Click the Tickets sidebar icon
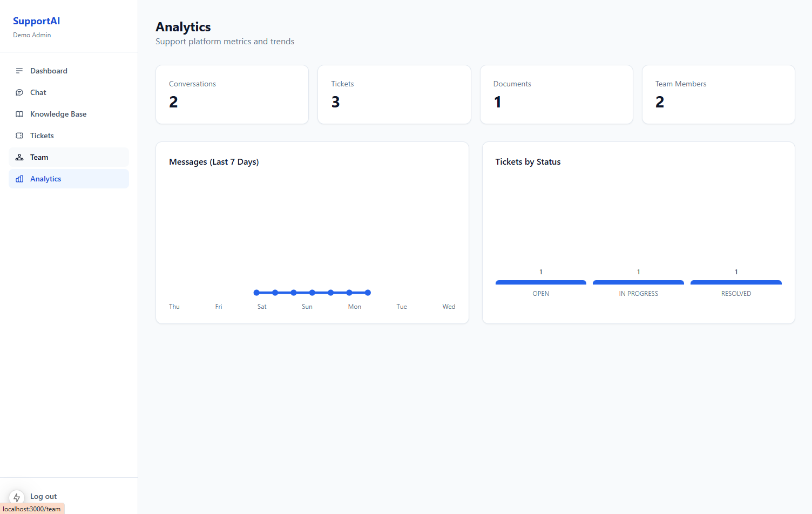 pos(19,136)
